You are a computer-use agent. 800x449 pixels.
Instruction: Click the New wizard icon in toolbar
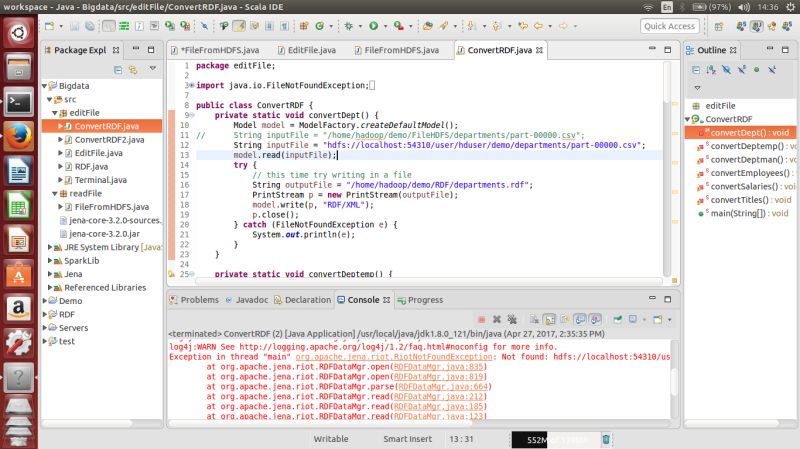pos(49,26)
